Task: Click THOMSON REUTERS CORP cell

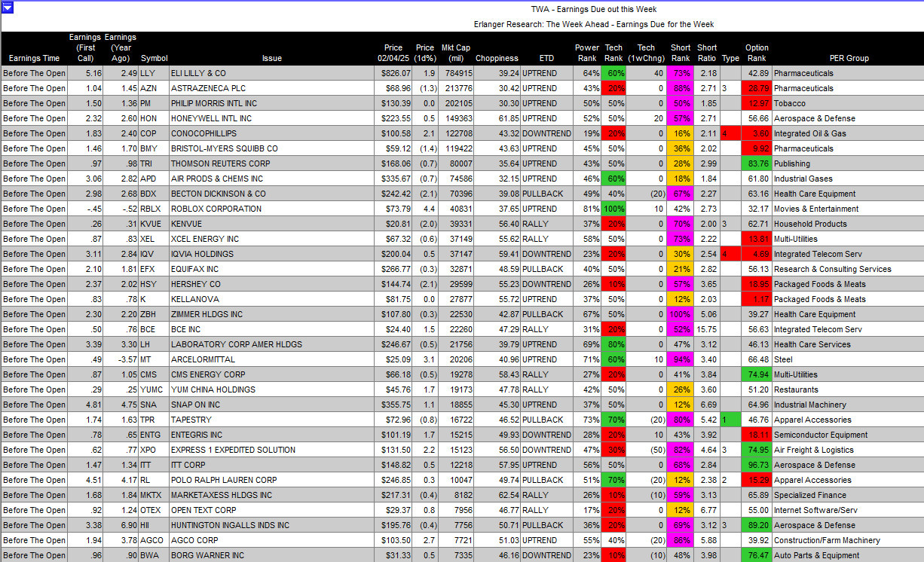Action: coord(271,163)
